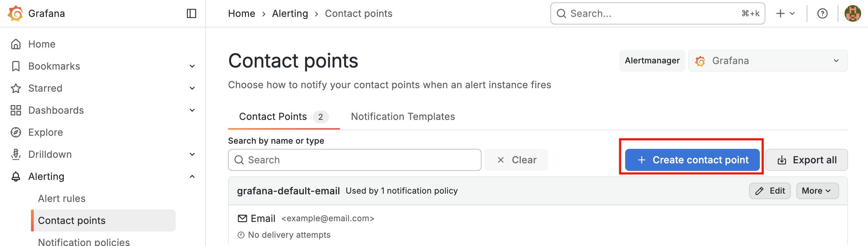Click the Search by name or type field

[x=355, y=160]
